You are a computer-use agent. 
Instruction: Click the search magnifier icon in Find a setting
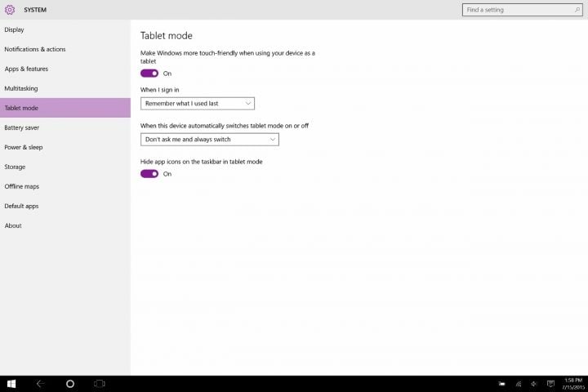(577, 10)
